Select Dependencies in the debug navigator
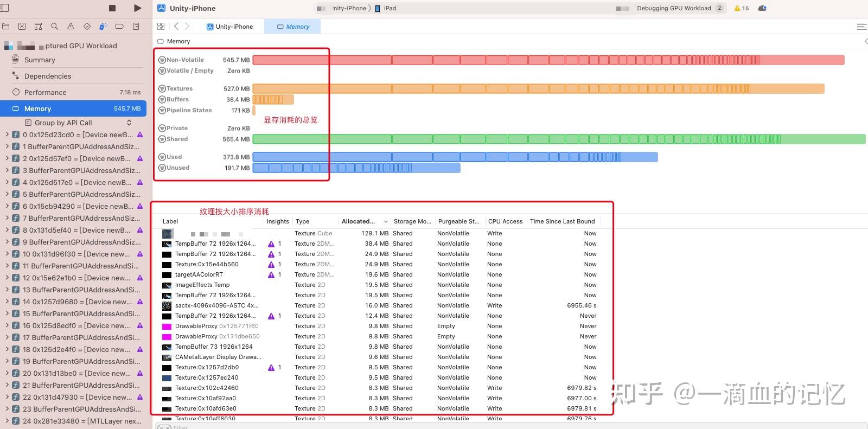 tap(48, 76)
